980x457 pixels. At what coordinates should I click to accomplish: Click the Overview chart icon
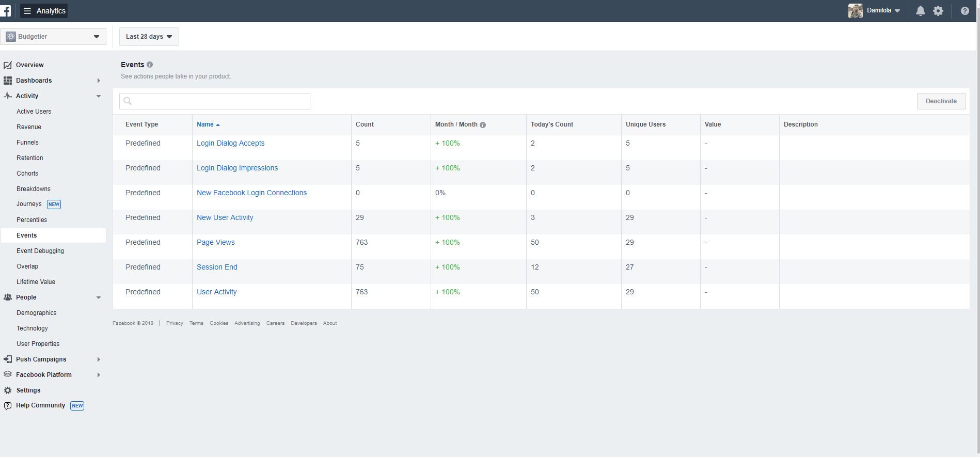click(8, 65)
